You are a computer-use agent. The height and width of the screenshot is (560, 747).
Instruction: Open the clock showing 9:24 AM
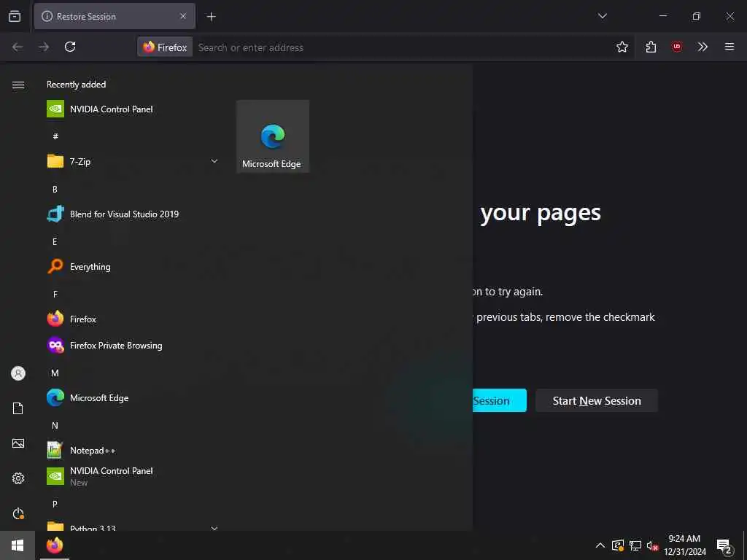pyautogui.click(x=684, y=545)
